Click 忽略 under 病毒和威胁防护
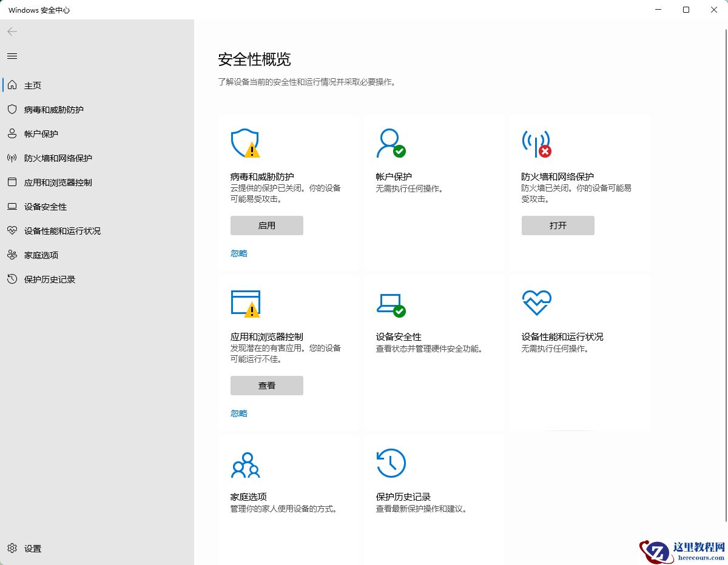 point(238,253)
